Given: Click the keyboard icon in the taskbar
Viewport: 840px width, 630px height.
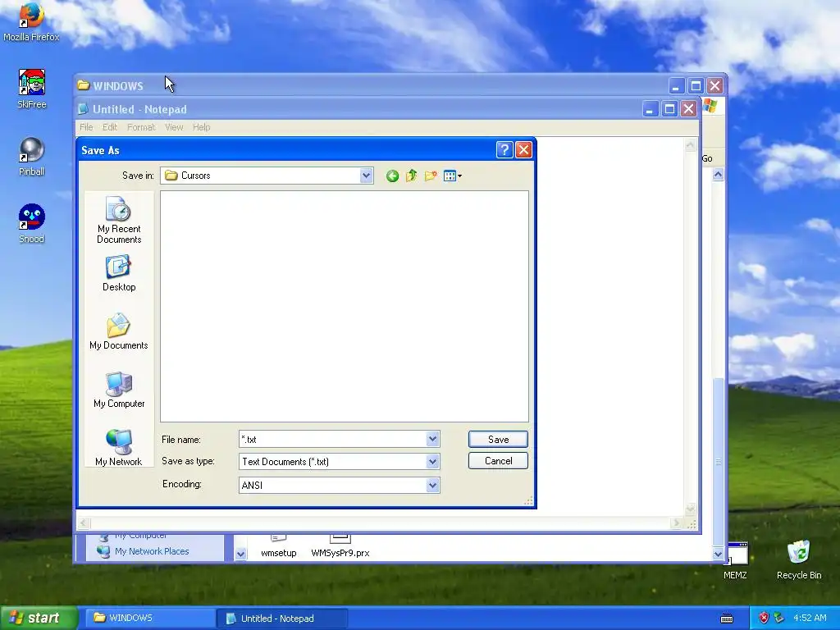Looking at the screenshot, I should [x=727, y=619].
